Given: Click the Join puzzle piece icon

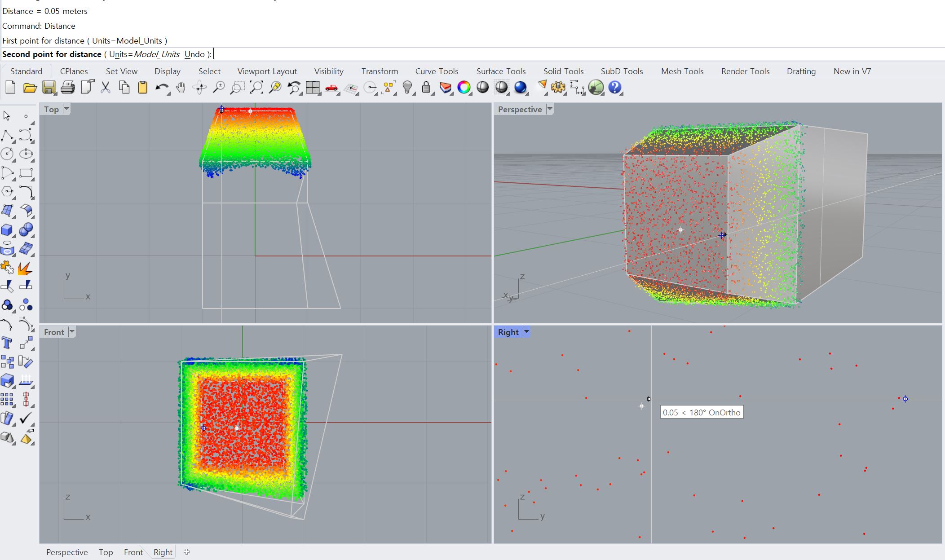Looking at the screenshot, I should click(x=7, y=268).
